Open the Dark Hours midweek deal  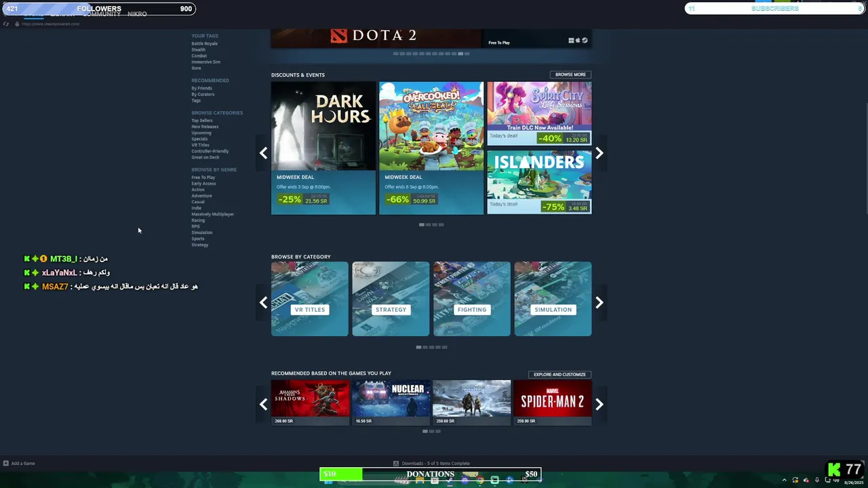[323, 148]
